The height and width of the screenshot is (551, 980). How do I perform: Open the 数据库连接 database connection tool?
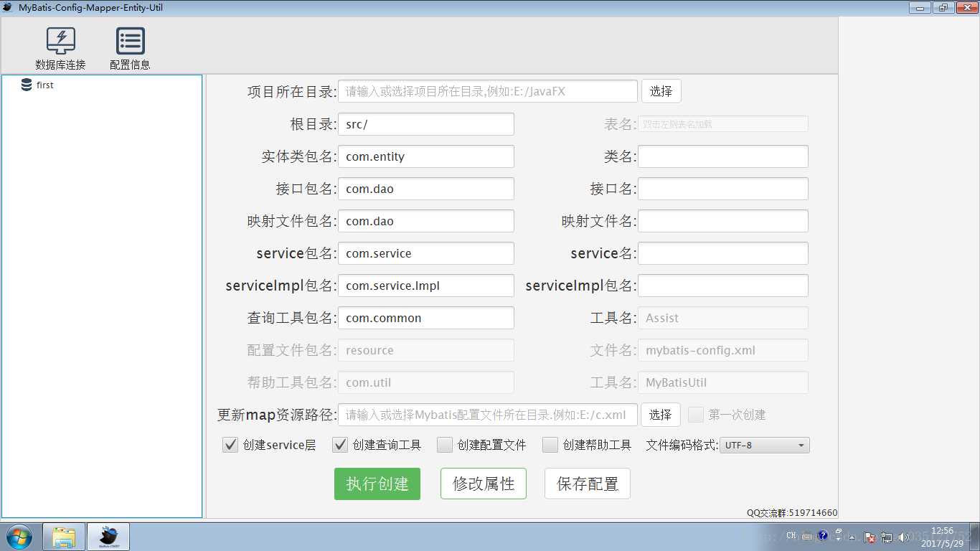(60, 49)
